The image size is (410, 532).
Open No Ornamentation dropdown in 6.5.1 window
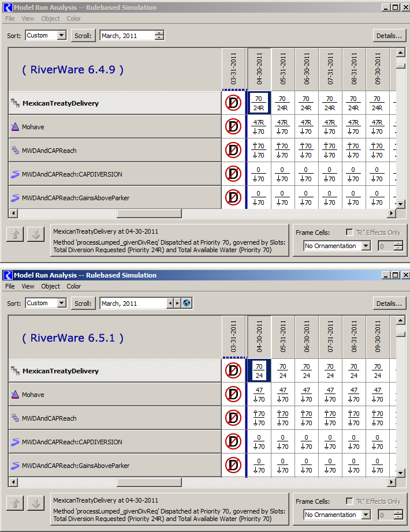[x=366, y=515]
